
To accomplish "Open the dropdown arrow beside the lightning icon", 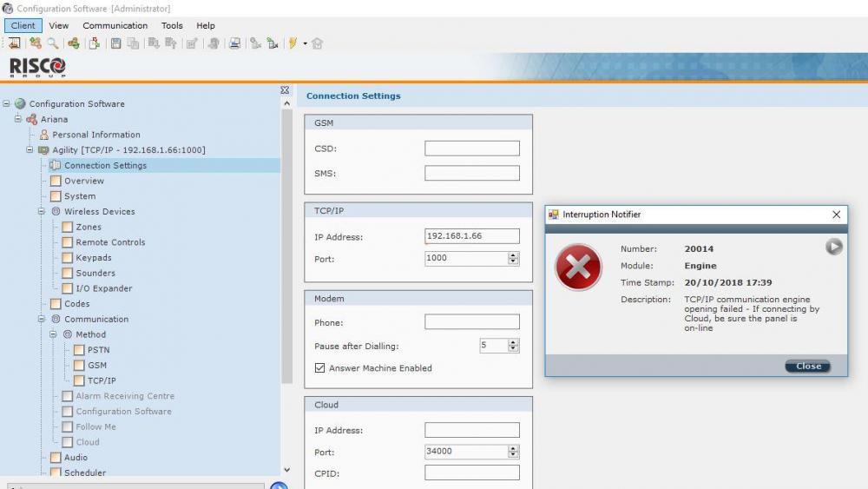I will click(x=305, y=43).
